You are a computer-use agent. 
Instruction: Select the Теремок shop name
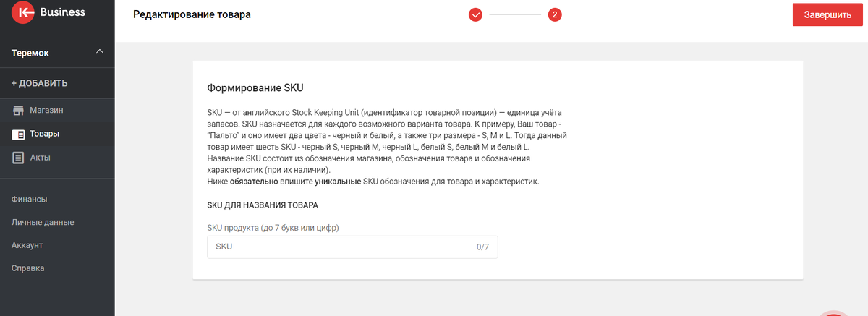click(30, 53)
